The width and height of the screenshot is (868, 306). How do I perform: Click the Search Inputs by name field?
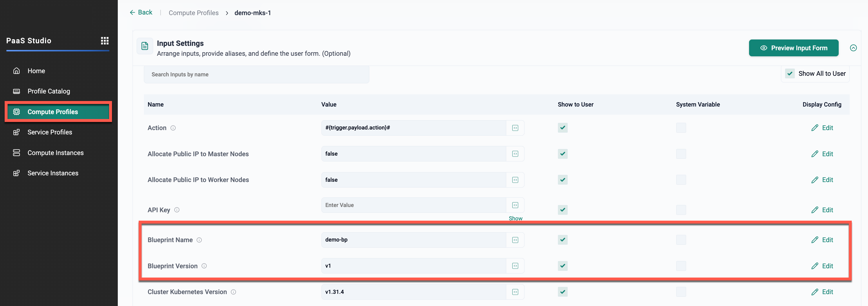click(x=256, y=74)
